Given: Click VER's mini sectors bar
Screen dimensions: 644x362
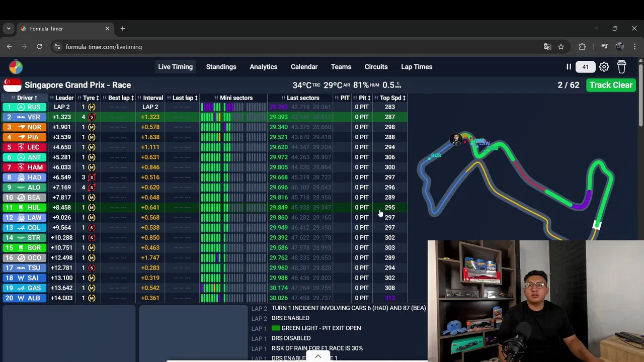Looking at the screenshot, I should (233, 117).
